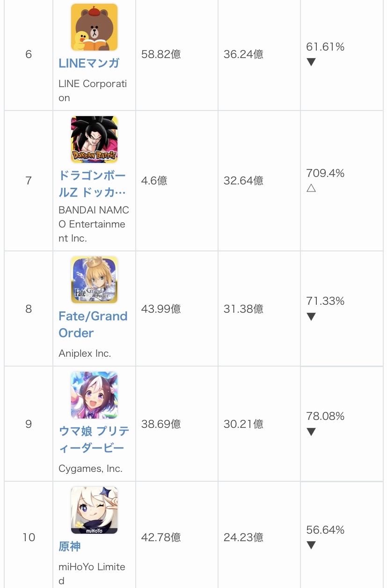Click the Cygames, Inc. publisher text
This screenshot has width=387, height=588.
coord(90,469)
